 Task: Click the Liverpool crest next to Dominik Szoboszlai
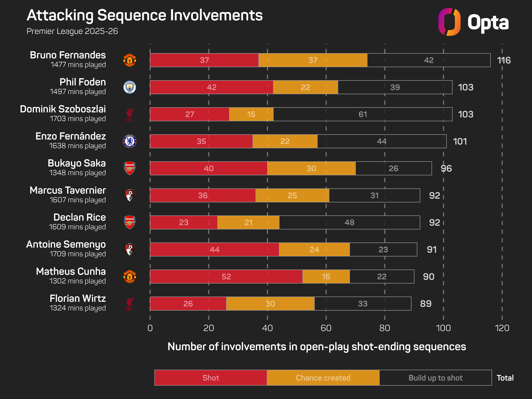pyautogui.click(x=130, y=114)
